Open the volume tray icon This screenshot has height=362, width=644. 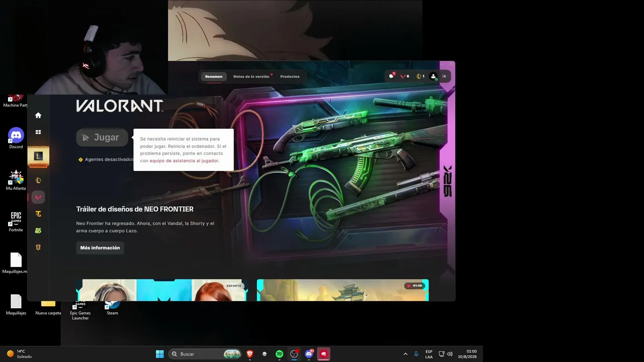click(x=450, y=354)
